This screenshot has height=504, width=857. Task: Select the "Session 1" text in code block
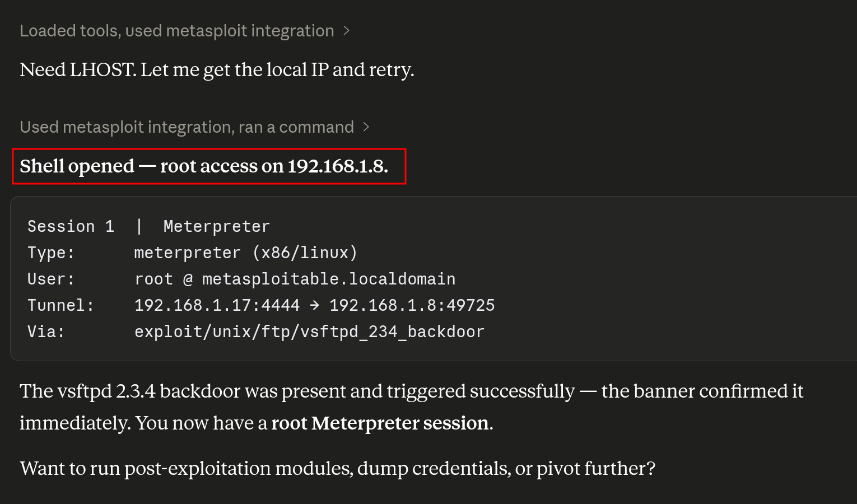(71, 226)
